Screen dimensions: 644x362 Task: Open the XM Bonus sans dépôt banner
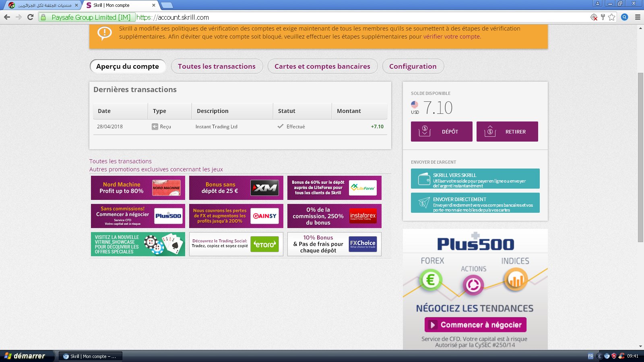(236, 188)
